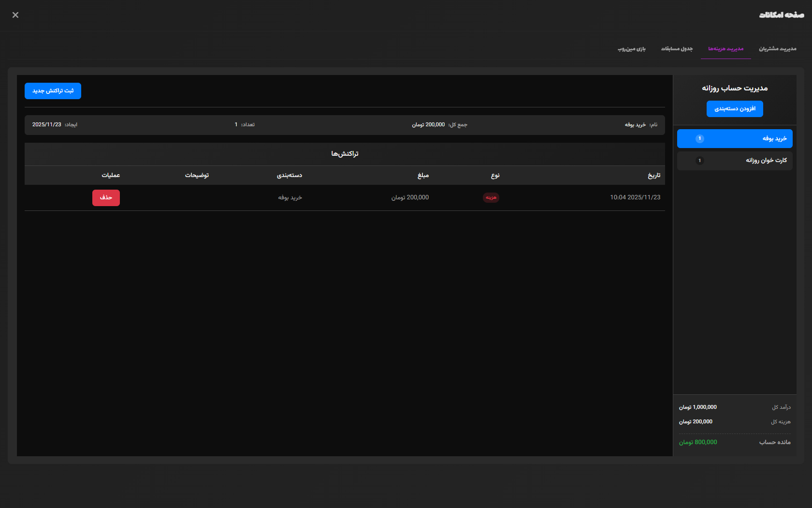Viewport: 812px width, 508px height.
Task: Open the بازی مین‌روب tab
Action: 631,49
